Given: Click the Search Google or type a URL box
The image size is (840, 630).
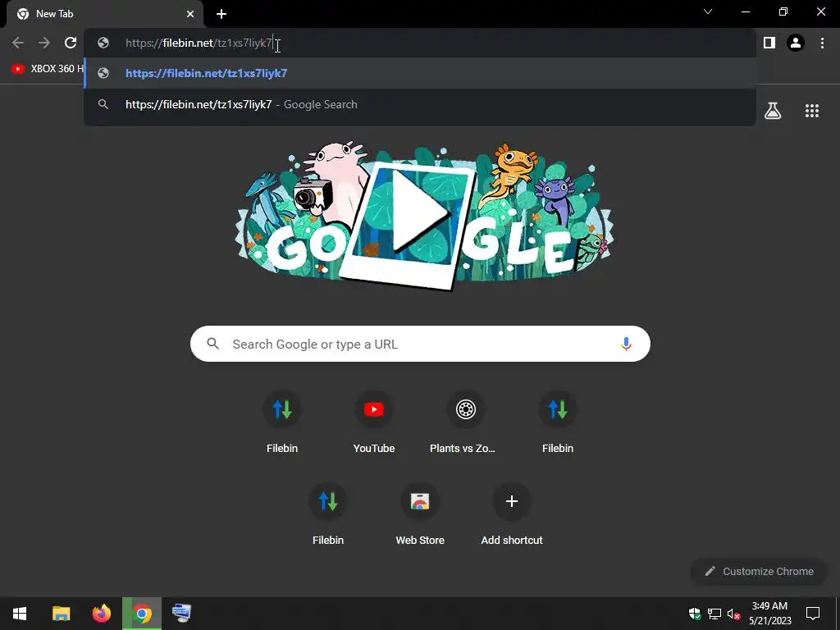Looking at the screenshot, I should 420,344.
